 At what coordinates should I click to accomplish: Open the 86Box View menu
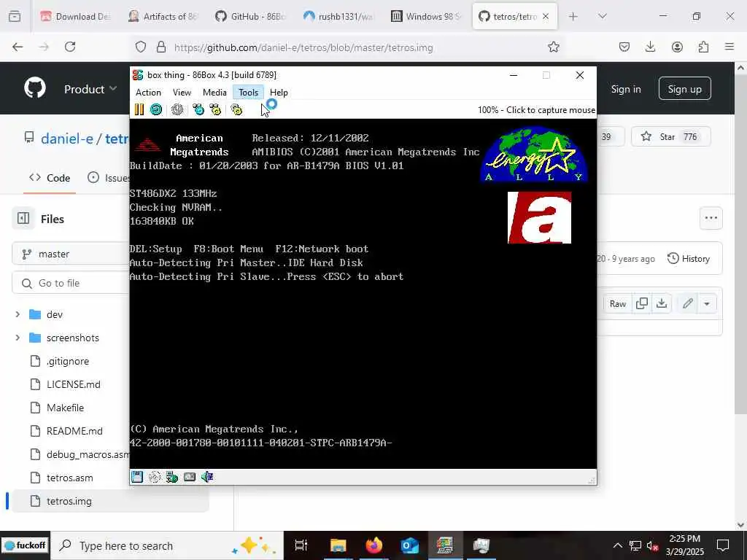[182, 93]
